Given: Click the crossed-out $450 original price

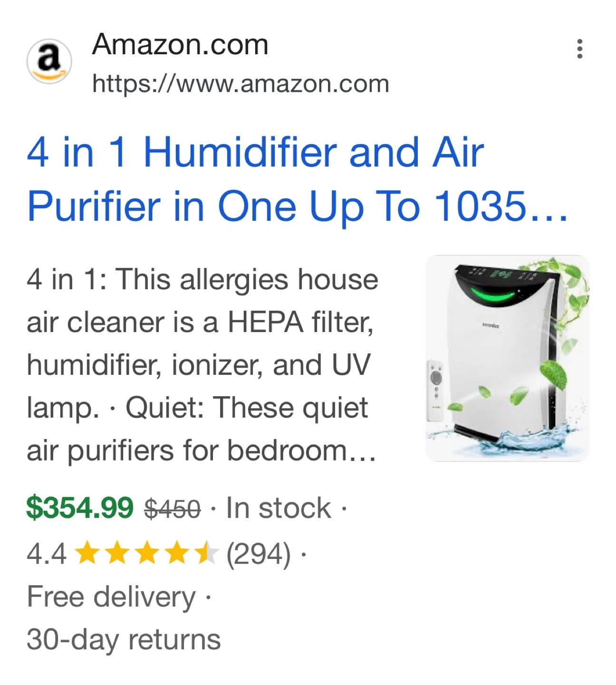Looking at the screenshot, I should click(x=172, y=509).
